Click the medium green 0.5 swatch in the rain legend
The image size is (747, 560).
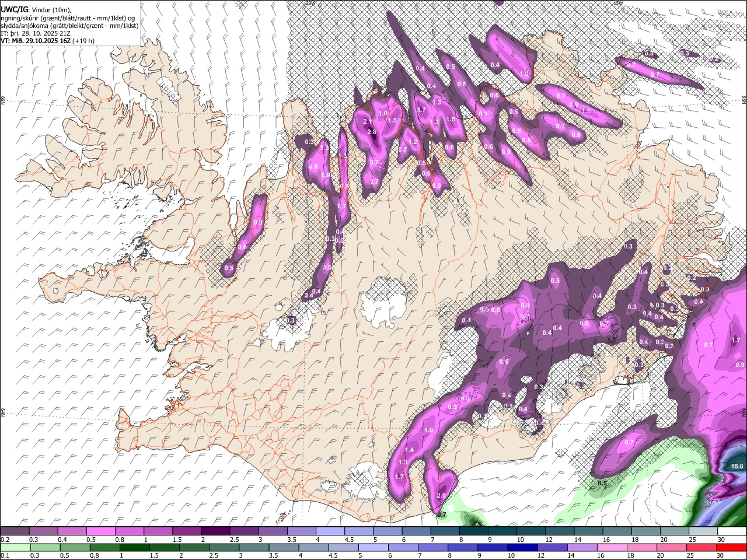(75, 547)
